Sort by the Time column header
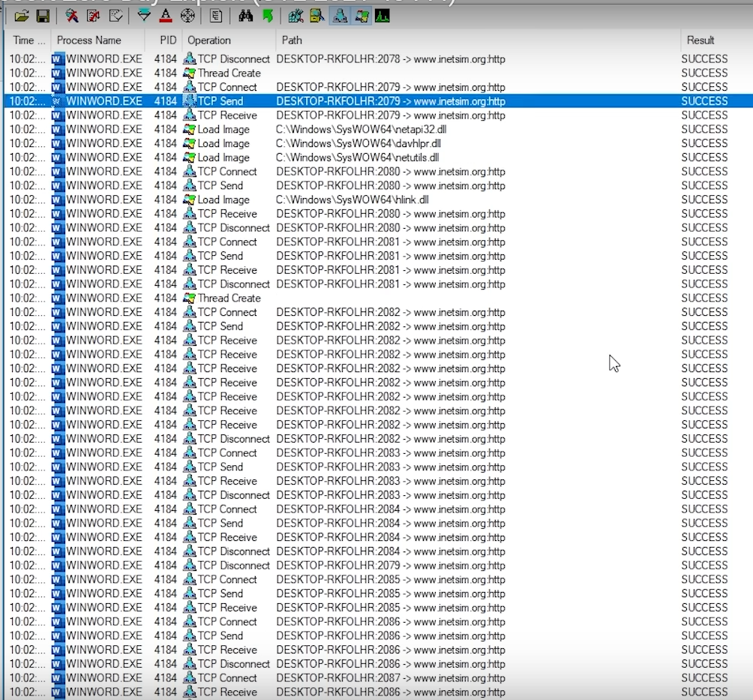 click(x=28, y=41)
